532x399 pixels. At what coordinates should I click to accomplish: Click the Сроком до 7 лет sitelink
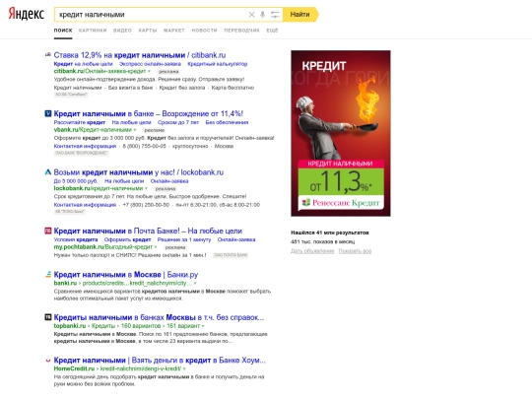click(x=178, y=122)
